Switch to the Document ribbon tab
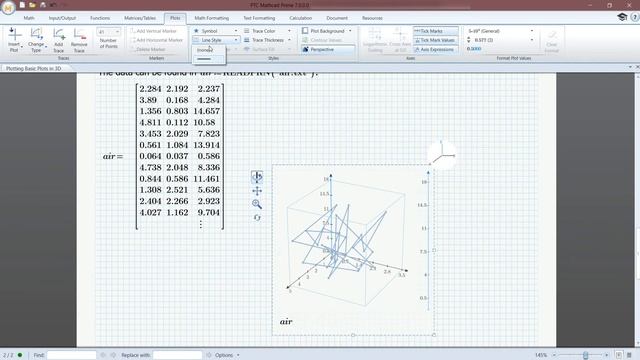This screenshot has height=360, width=640. click(337, 18)
